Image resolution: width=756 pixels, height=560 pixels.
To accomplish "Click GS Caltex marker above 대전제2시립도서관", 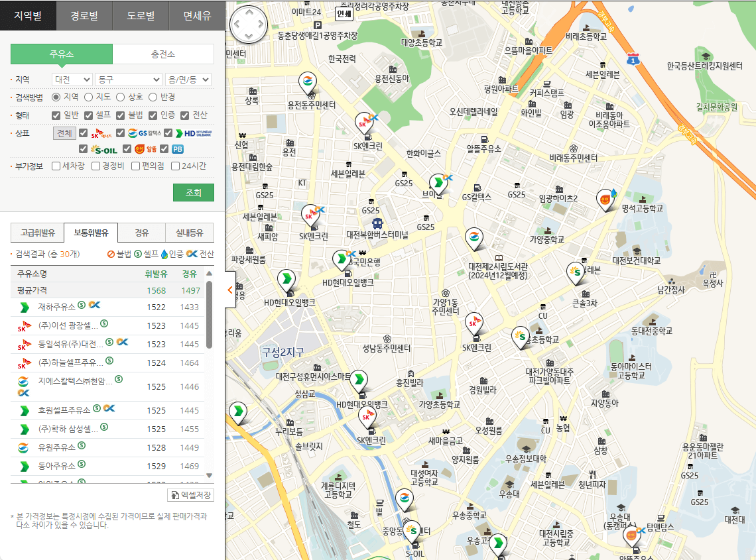I will point(474,239).
